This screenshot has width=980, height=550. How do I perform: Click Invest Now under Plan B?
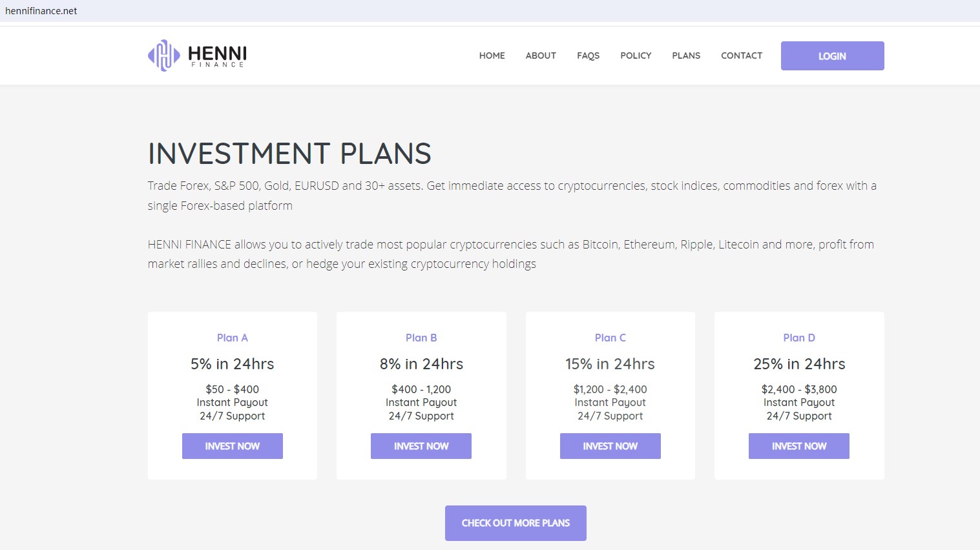[x=421, y=446]
